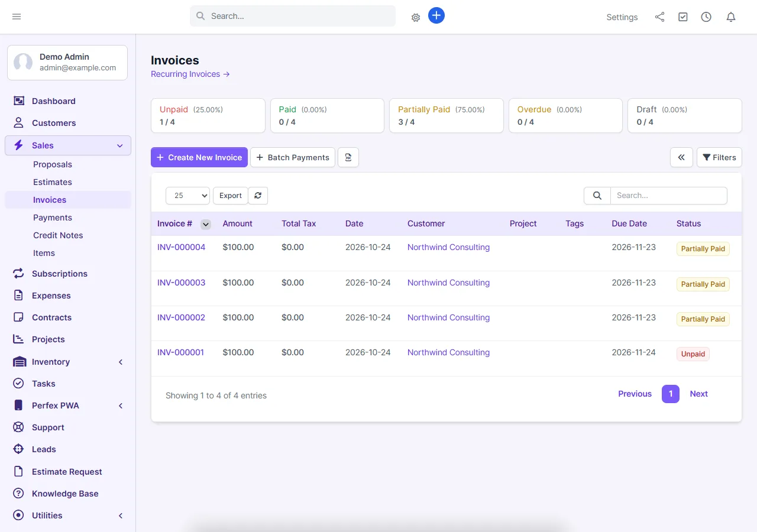Image resolution: width=757 pixels, height=532 pixels.
Task: Collapse the Sales menu chevron
Action: click(120, 145)
